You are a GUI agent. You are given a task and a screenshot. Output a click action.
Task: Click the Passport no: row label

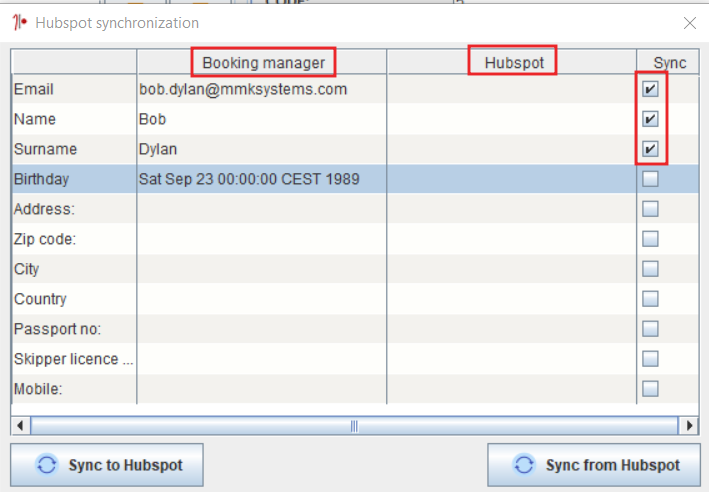57,329
